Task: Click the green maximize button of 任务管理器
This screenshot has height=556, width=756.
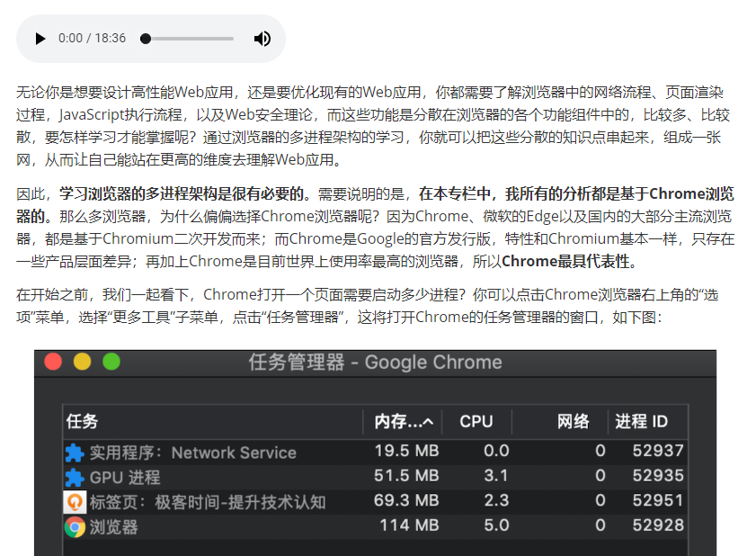Action: (111, 362)
